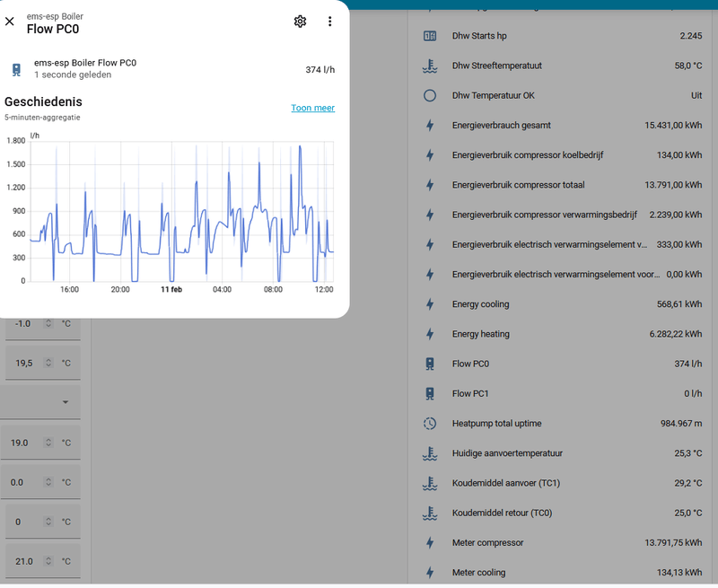Open the select dropdown arrow below 19,5
The height and width of the screenshot is (588, 718).
pyautogui.click(x=66, y=402)
